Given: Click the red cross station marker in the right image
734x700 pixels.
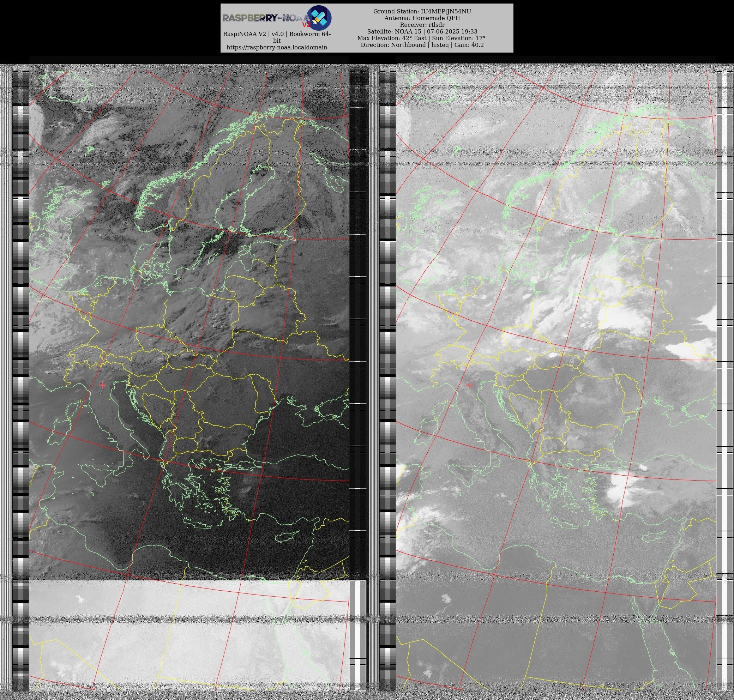Looking at the screenshot, I should 469,385.
